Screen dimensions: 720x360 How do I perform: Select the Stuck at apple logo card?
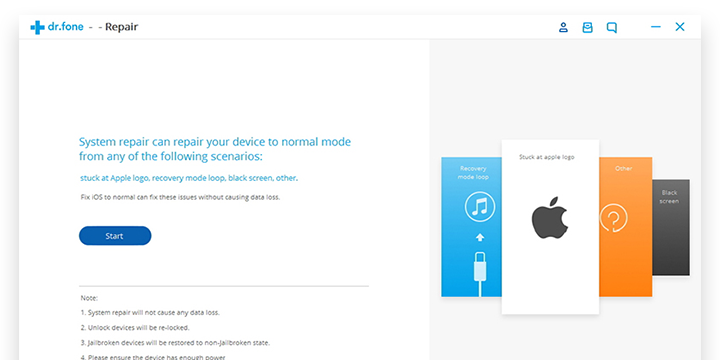550,227
